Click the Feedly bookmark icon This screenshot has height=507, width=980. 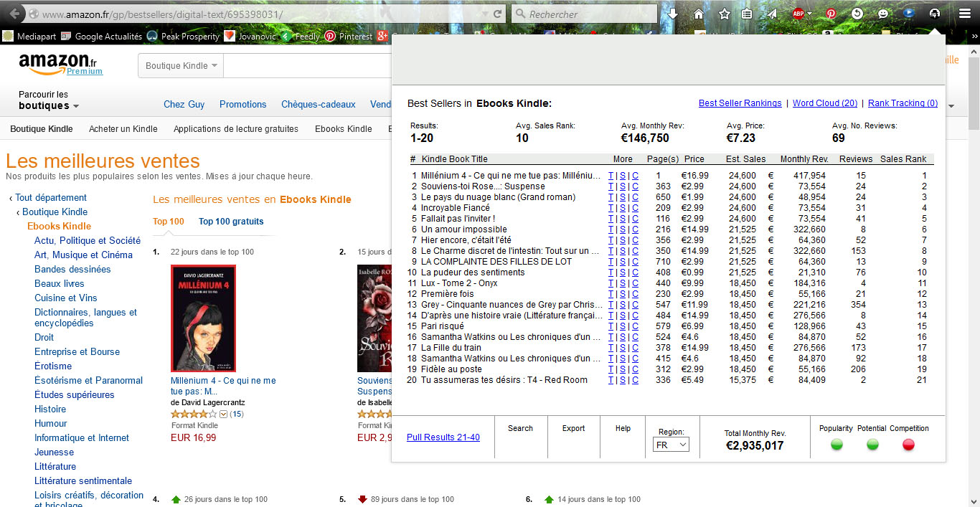pos(286,36)
